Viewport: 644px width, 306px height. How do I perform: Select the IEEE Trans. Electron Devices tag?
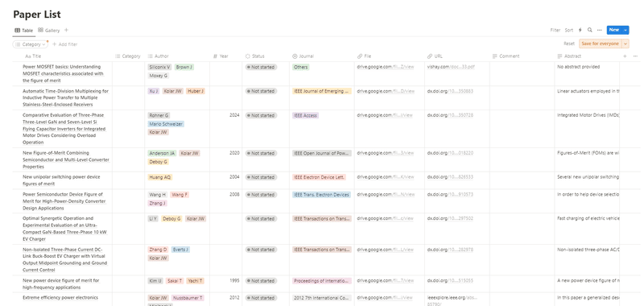click(321, 195)
